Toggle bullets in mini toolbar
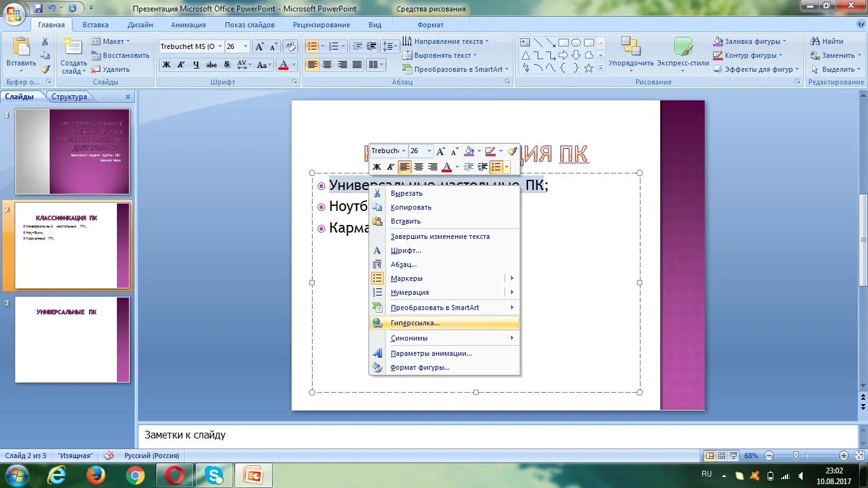 click(x=496, y=167)
